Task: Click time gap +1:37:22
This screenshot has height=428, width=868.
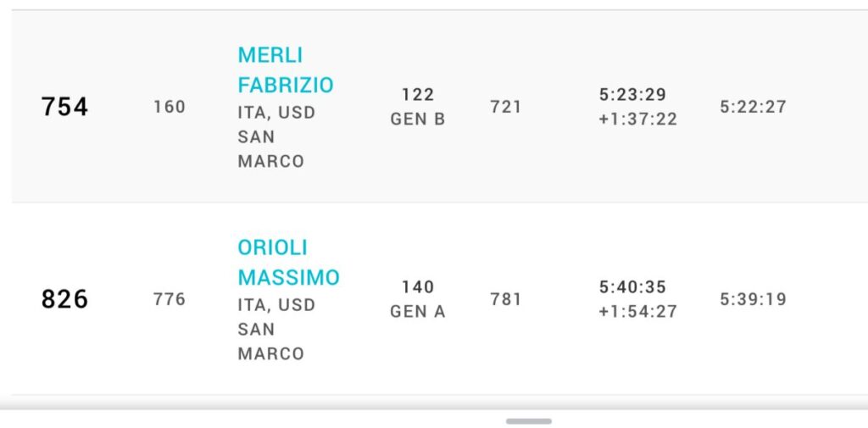Action: (x=637, y=120)
